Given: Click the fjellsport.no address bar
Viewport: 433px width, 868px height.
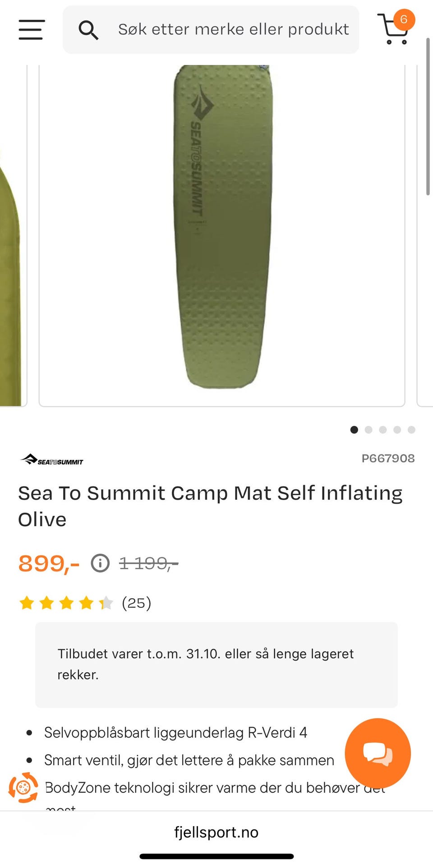Looking at the screenshot, I should [x=216, y=832].
